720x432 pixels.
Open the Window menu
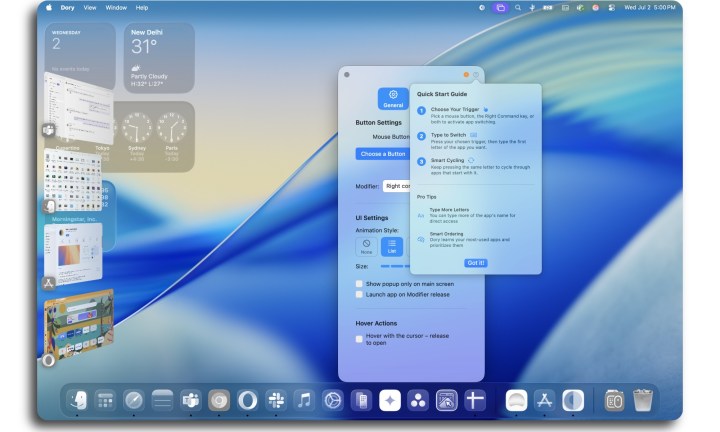116,7
